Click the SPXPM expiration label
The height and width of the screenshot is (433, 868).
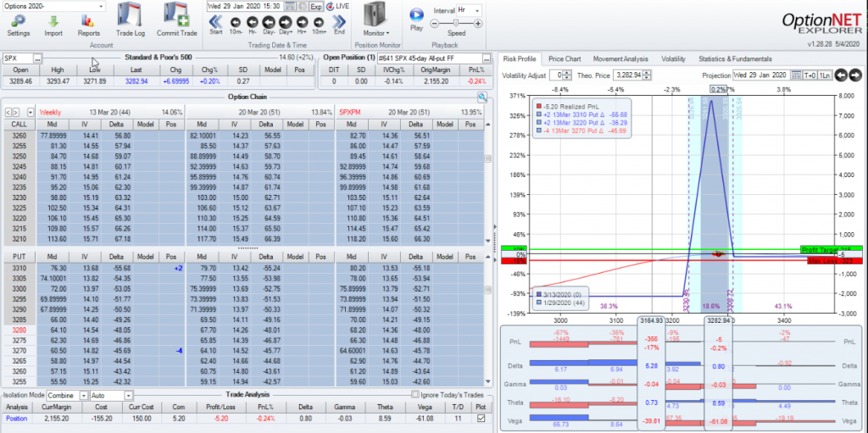(350, 112)
